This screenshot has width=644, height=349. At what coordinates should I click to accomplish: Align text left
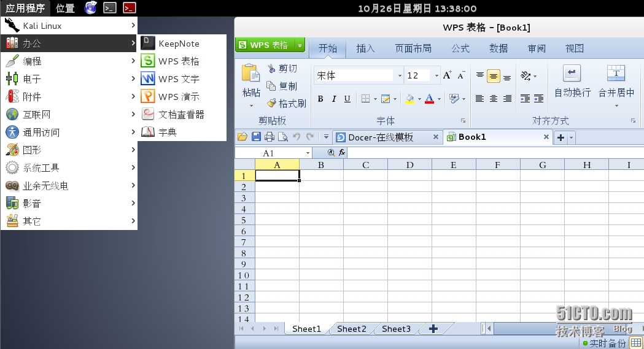point(479,98)
